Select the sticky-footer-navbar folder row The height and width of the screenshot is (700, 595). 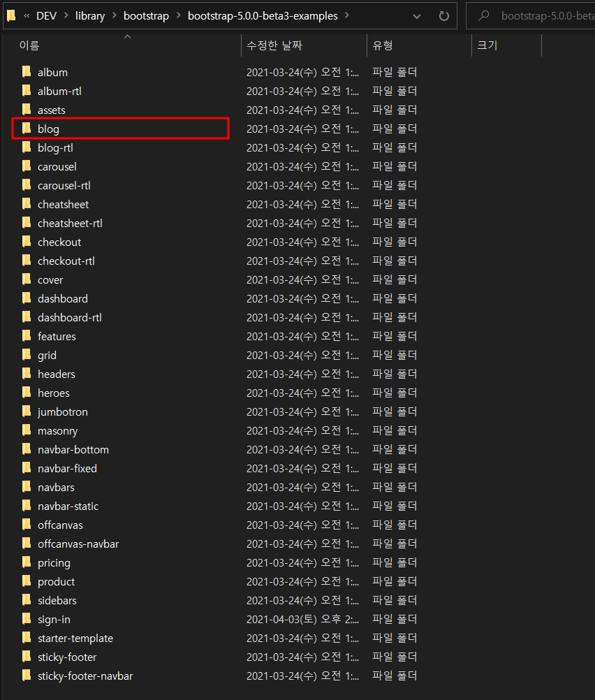[x=85, y=676]
